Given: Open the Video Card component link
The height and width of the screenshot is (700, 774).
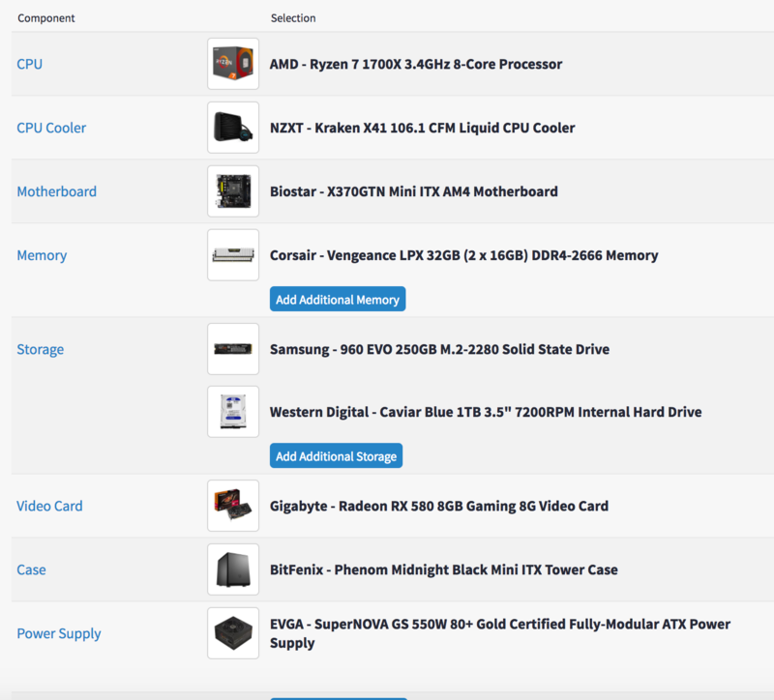Looking at the screenshot, I should point(49,506).
